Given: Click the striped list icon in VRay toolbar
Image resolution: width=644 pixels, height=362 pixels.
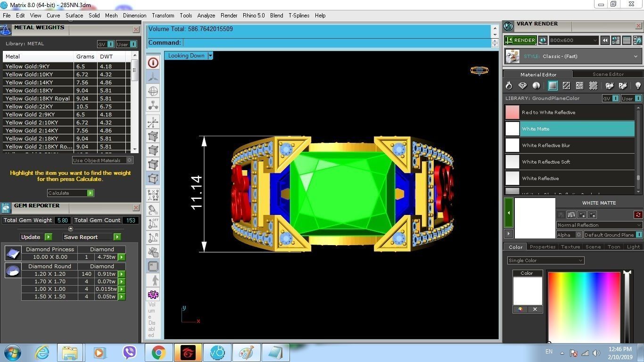Looking at the screenshot, I should pos(627,41).
